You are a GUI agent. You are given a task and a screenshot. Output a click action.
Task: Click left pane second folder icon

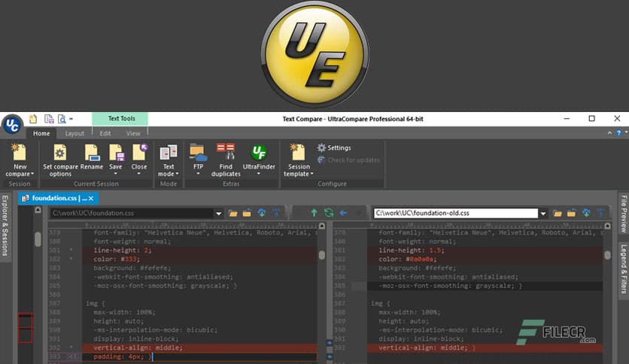coord(247,213)
